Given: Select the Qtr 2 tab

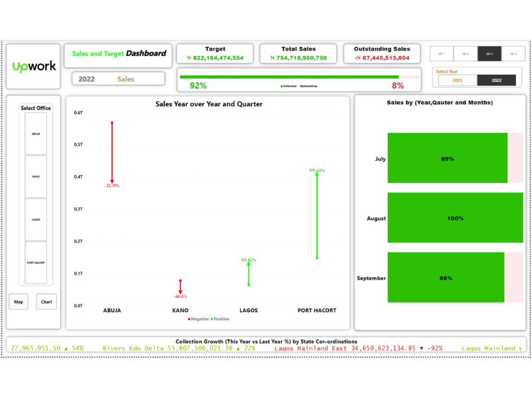Looking at the screenshot, I should pyautogui.click(x=465, y=53).
